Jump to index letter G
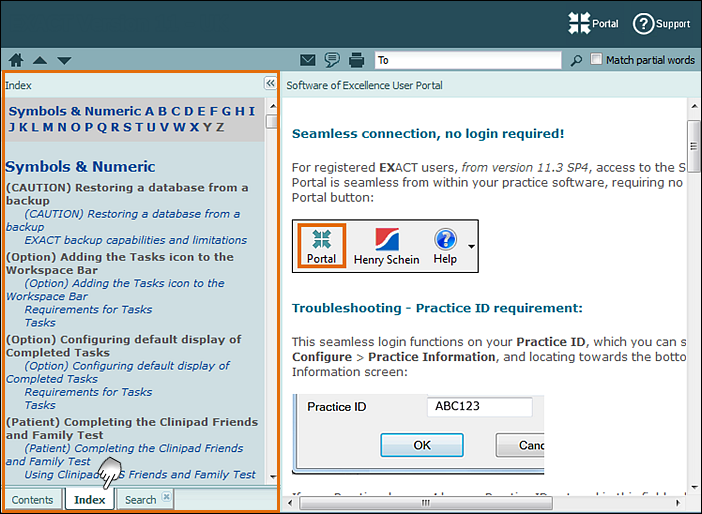Image resolution: width=702 pixels, height=514 pixels. [227, 111]
